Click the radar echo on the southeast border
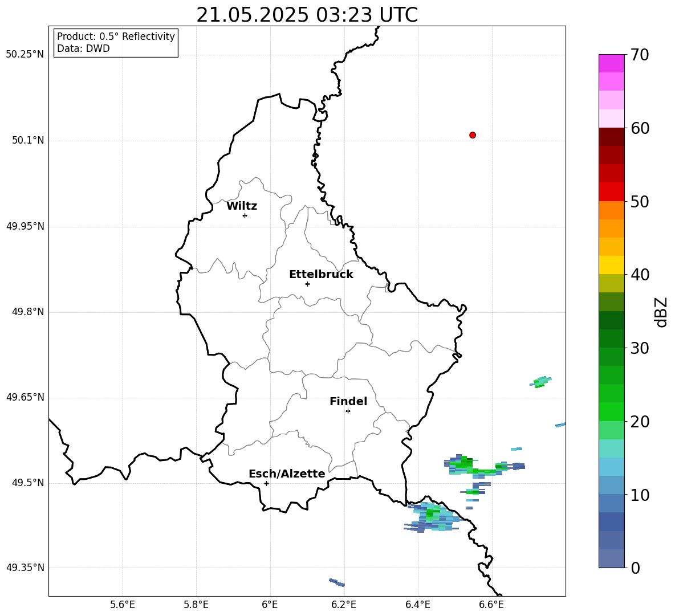The width and height of the screenshot is (675, 616). 433,517
